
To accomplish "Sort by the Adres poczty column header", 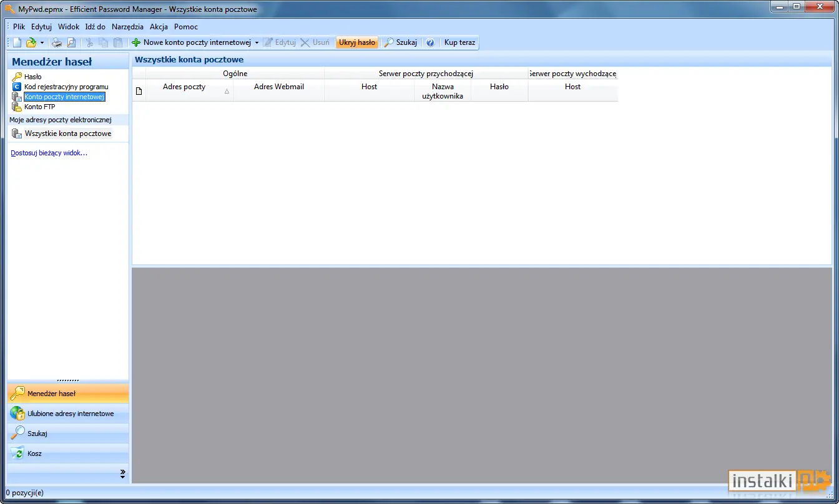I will tap(189, 90).
